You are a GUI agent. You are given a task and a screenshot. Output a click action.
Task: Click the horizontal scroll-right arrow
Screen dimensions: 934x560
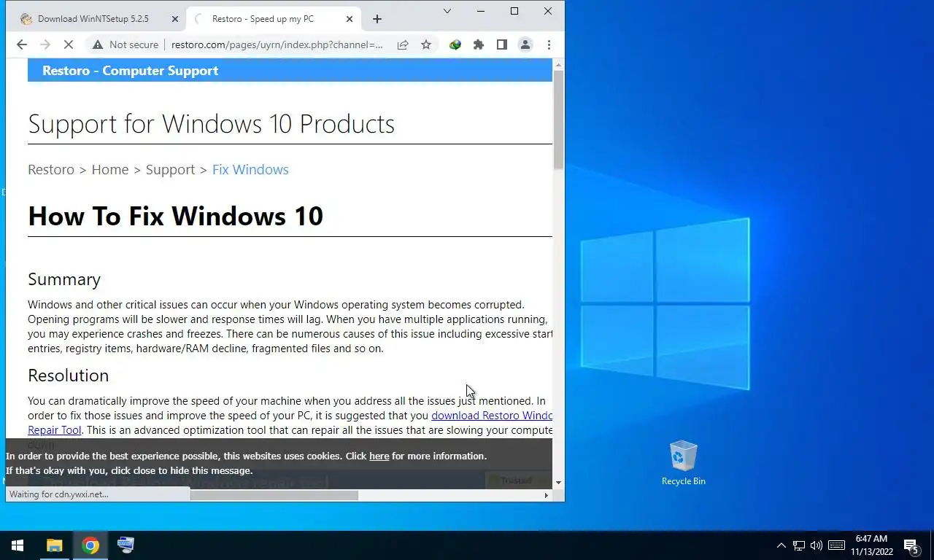(547, 495)
